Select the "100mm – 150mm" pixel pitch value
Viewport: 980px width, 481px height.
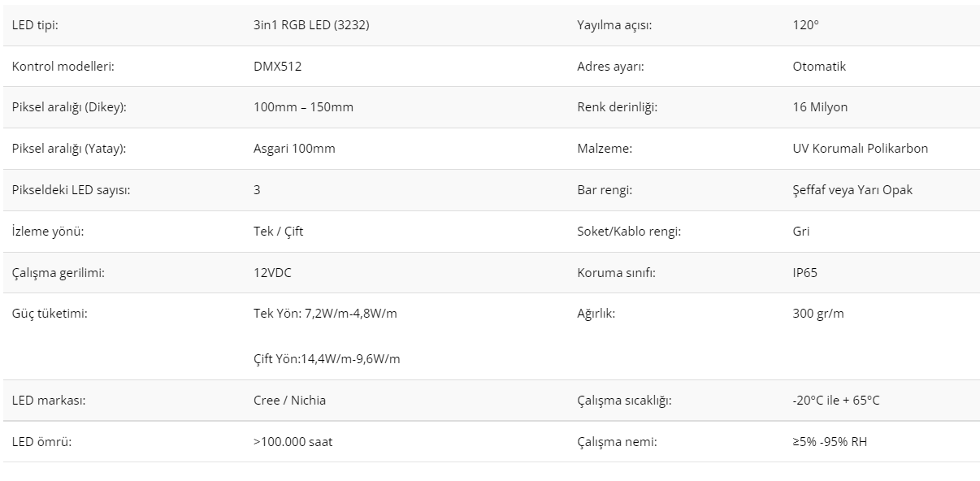pyautogui.click(x=303, y=107)
